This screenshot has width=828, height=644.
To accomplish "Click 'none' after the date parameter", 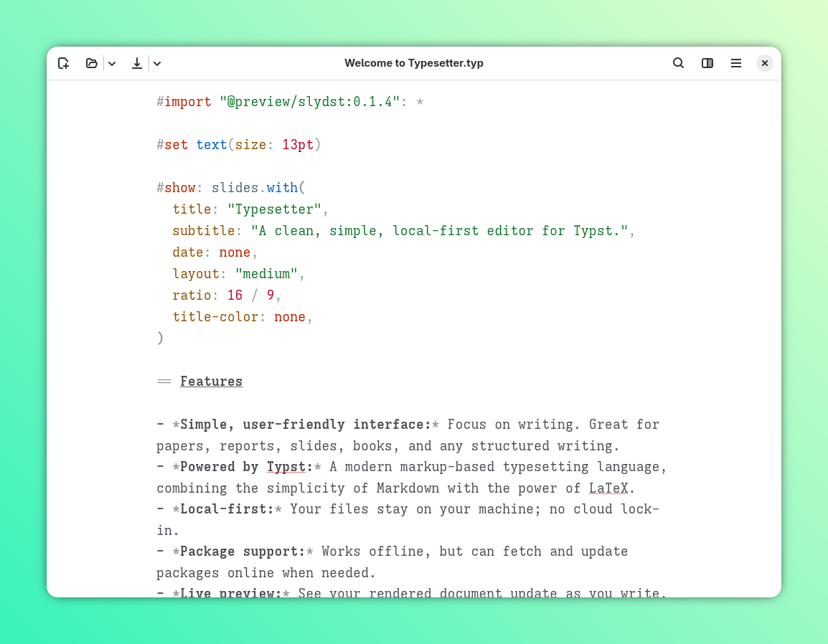I will [x=235, y=252].
